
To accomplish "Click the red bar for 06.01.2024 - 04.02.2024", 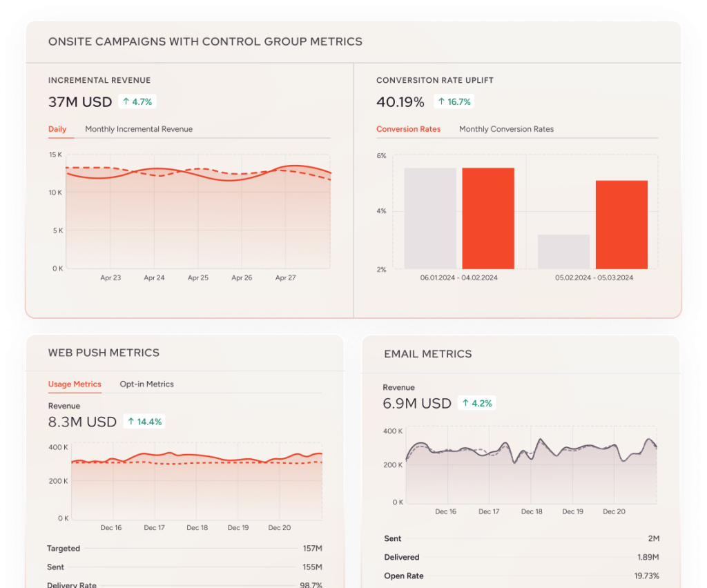I will click(488, 219).
